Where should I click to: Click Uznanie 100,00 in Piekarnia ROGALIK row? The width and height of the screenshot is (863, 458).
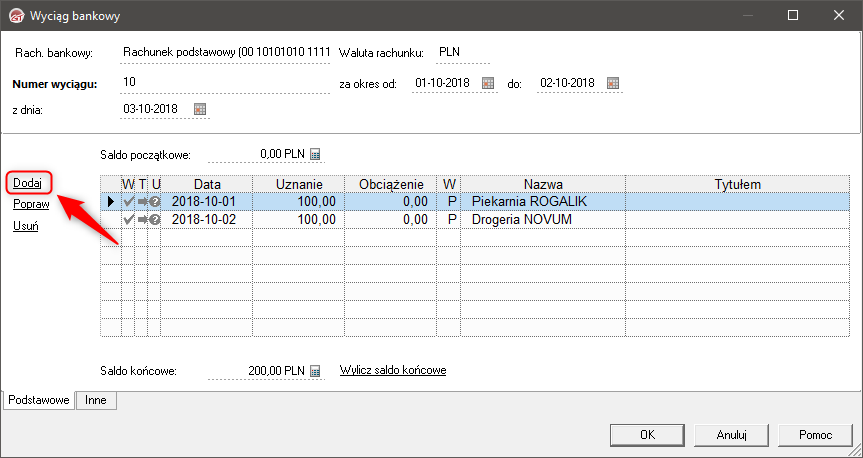[x=298, y=201]
